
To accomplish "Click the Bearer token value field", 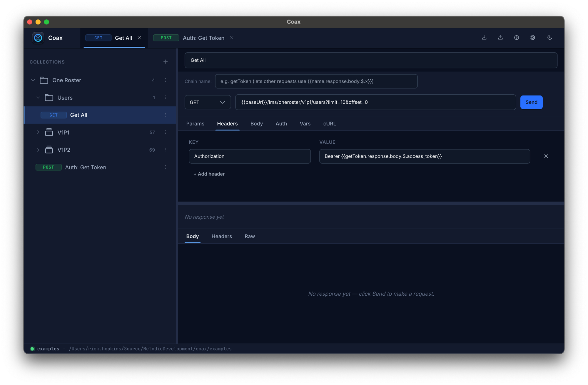I will click(425, 156).
